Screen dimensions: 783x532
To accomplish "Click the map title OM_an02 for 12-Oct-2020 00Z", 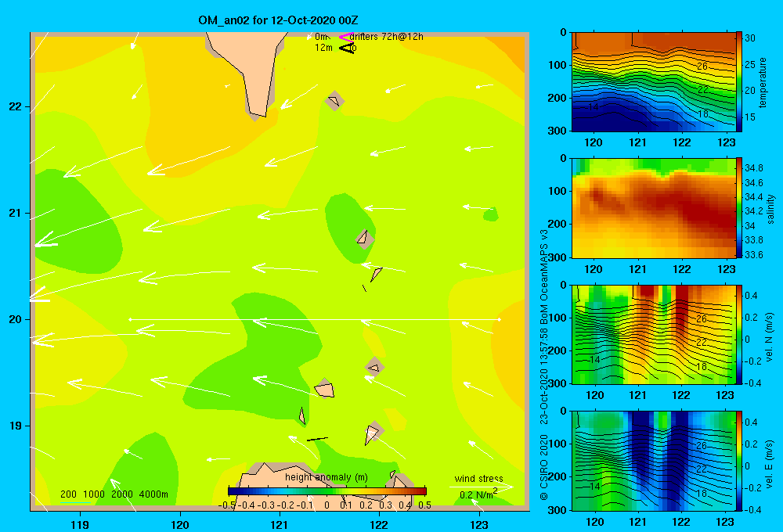I will point(278,20).
